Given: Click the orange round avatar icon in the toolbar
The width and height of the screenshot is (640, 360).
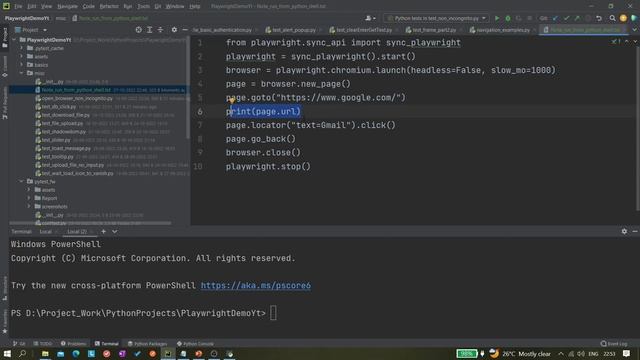Looking at the screenshot, I should coord(623,18).
